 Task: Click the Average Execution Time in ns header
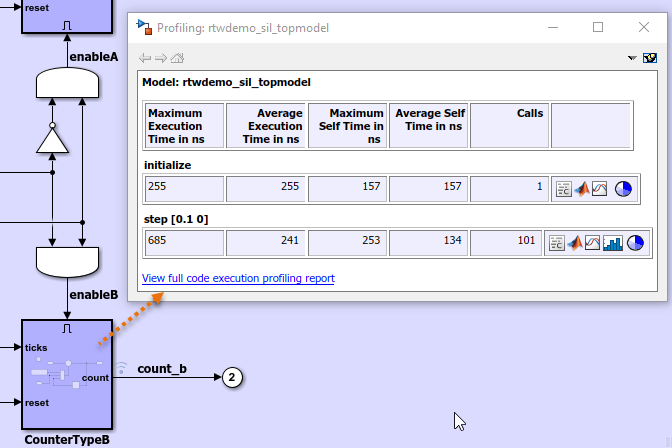tap(266, 126)
